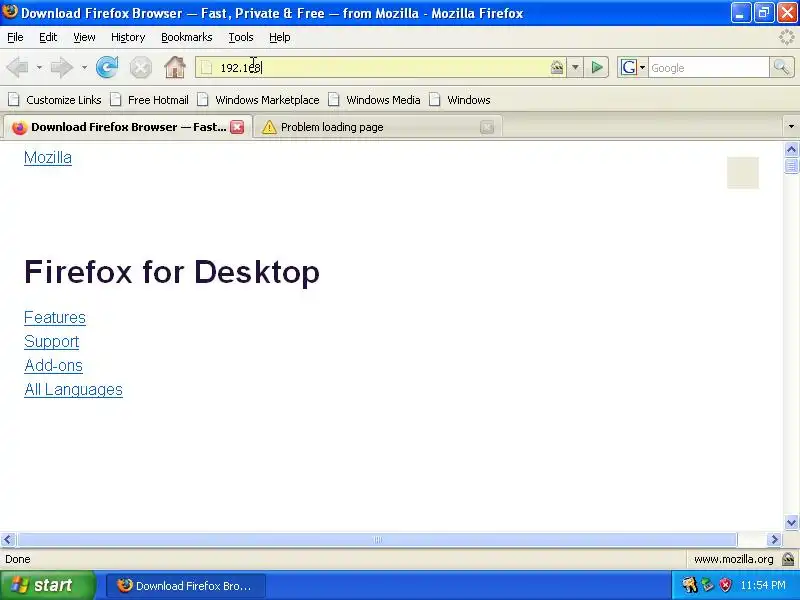Open the Windows Media bookmark
The image size is (800, 600).
click(374, 100)
